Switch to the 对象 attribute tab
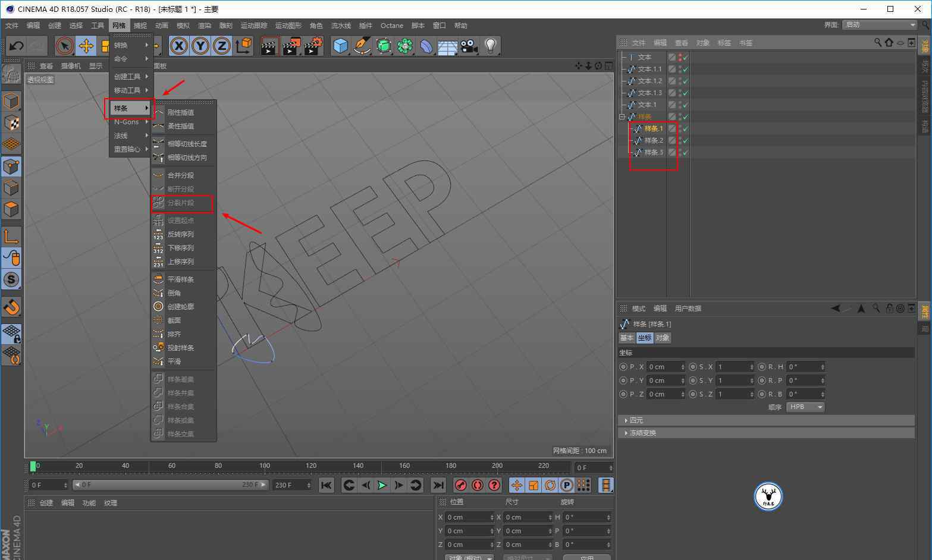The width and height of the screenshot is (932, 560). tap(662, 338)
